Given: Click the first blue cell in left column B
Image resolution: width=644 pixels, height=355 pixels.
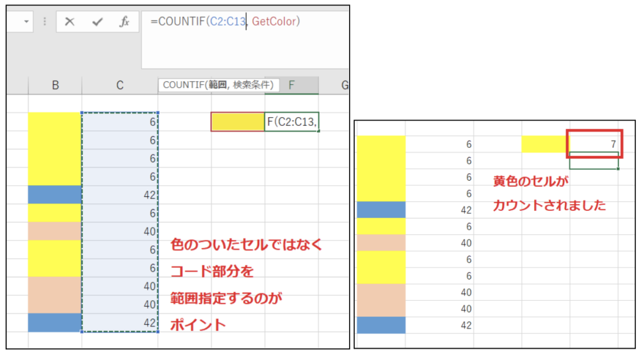Looking at the screenshot, I should point(55,194).
